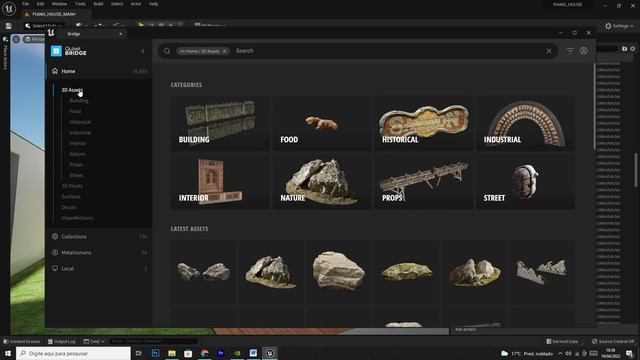Open the Tools menu
The width and height of the screenshot is (640, 360).
[x=80, y=4]
